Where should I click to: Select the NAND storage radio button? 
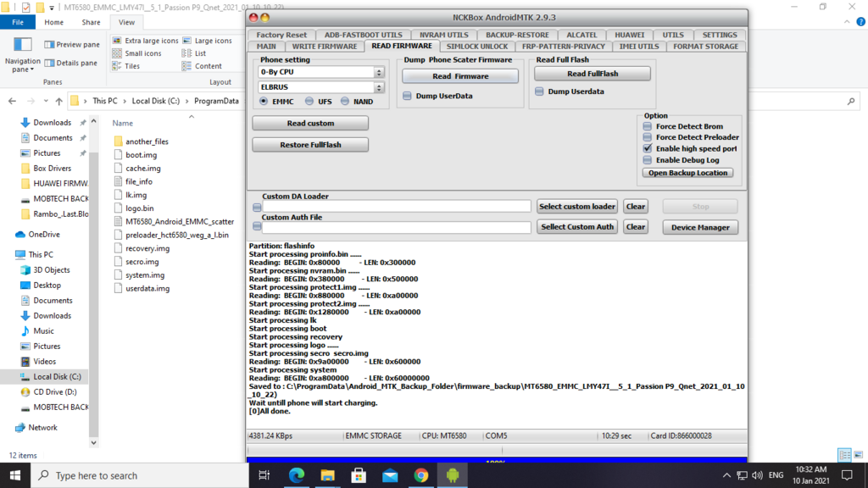click(x=345, y=102)
